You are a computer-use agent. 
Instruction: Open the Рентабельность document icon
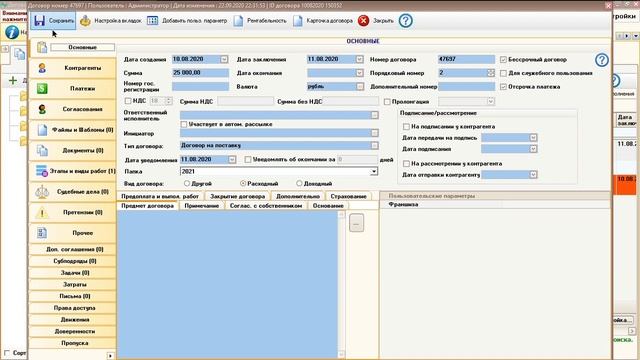[x=238, y=20]
